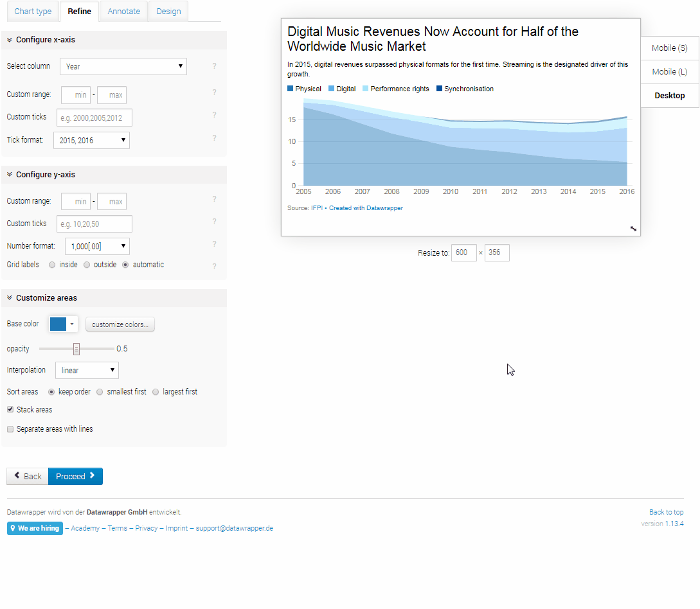
Task: Open the base color dropdown arrow
Action: point(72,324)
